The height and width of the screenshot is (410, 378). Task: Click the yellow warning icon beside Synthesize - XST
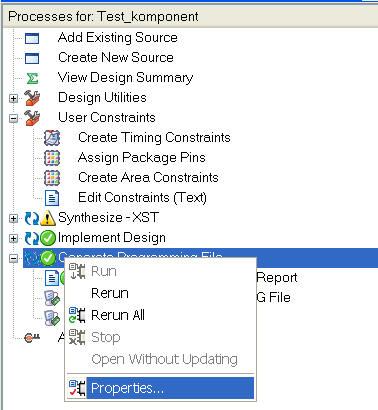(x=48, y=218)
